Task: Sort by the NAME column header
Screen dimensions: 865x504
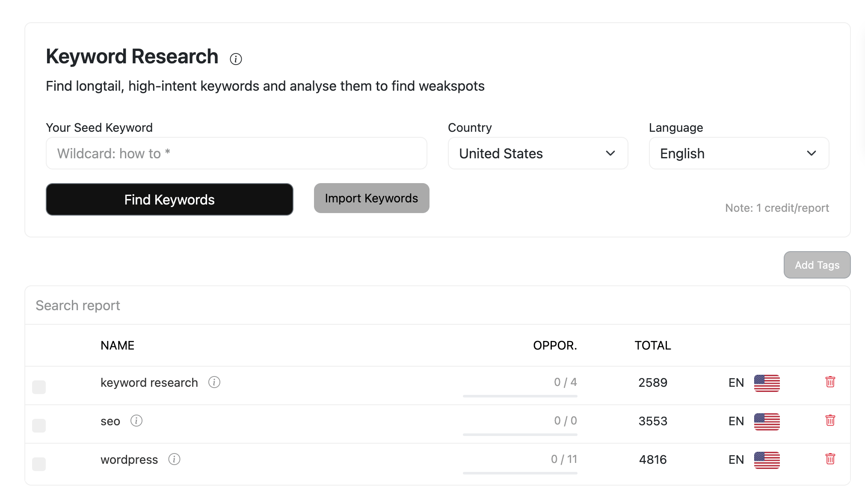Action: pos(117,345)
